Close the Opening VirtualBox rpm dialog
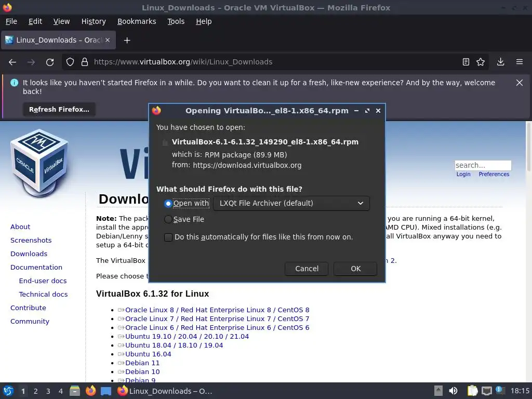This screenshot has height=399, width=532. [x=378, y=111]
